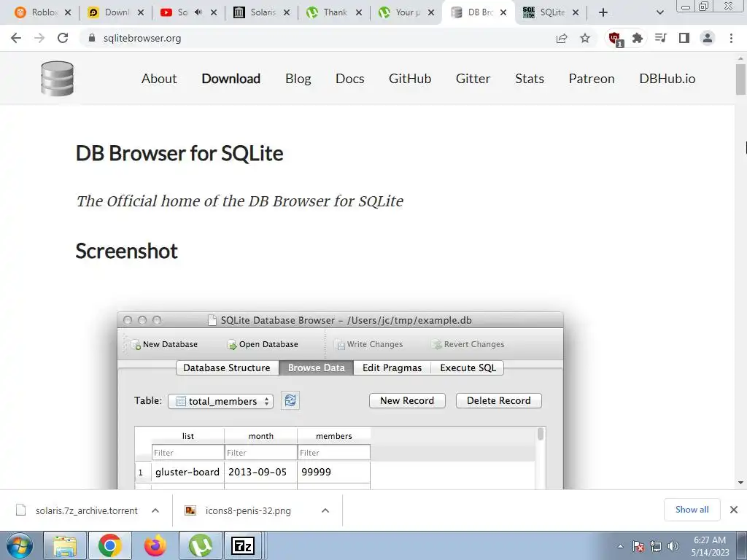This screenshot has height=560, width=747.
Task: Bookmark this page with star icon
Action: (585, 38)
